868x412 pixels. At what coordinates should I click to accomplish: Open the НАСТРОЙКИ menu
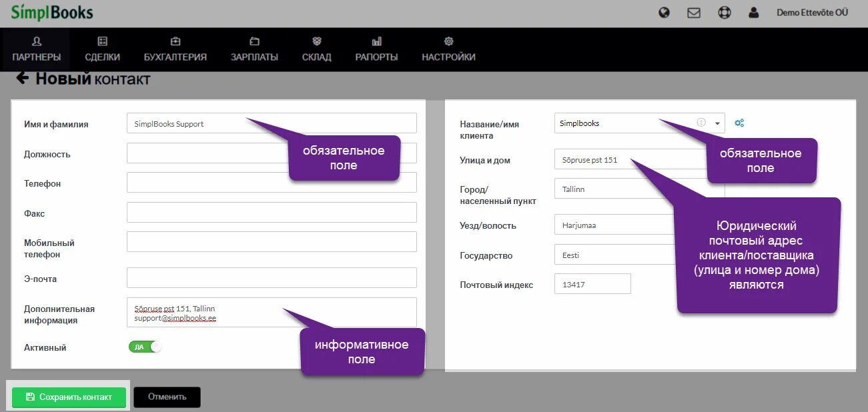point(448,50)
